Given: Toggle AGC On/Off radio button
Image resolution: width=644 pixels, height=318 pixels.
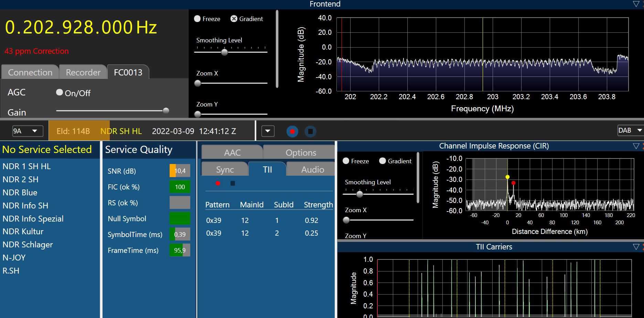Looking at the screenshot, I should 60,92.
